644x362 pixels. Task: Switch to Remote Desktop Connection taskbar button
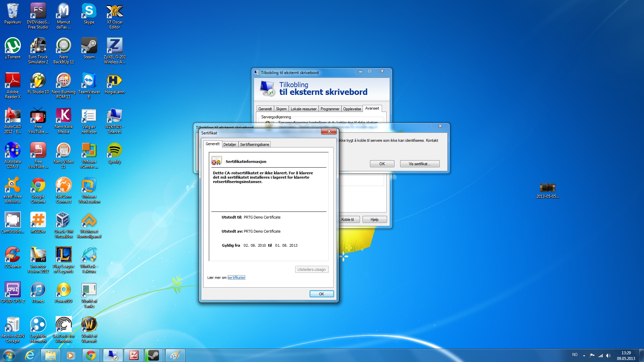(113, 355)
